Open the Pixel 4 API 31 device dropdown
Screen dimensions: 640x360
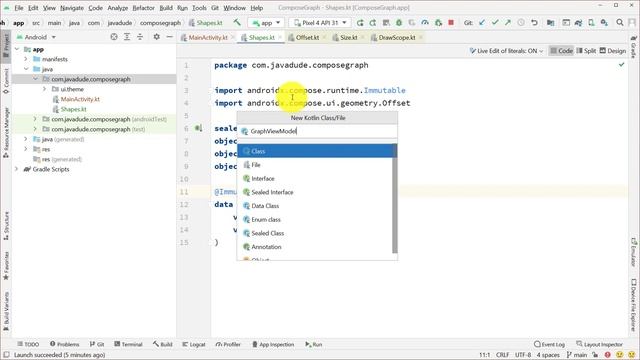tap(320, 23)
